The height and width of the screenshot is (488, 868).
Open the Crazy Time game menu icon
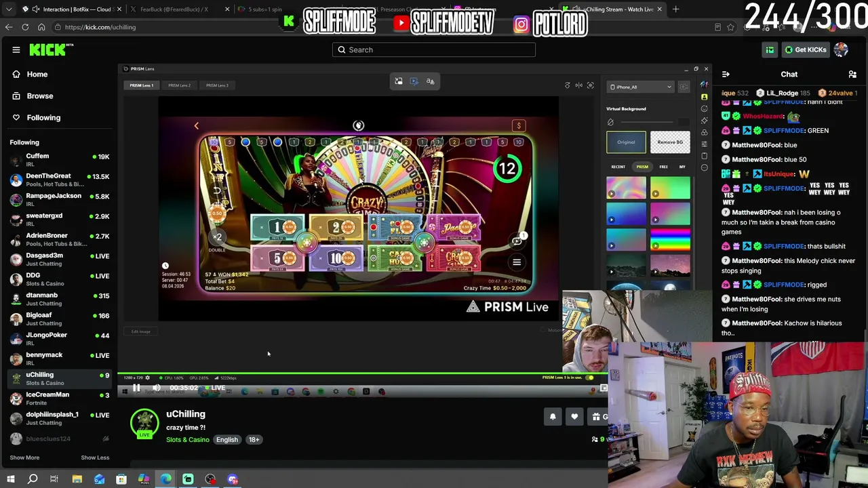click(x=517, y=262)
